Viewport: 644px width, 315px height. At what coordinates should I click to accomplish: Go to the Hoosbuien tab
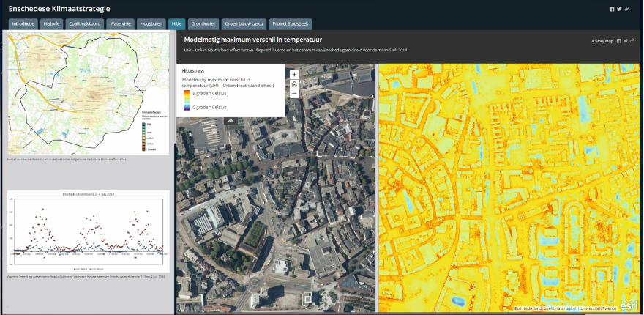[x=151, y=23]
